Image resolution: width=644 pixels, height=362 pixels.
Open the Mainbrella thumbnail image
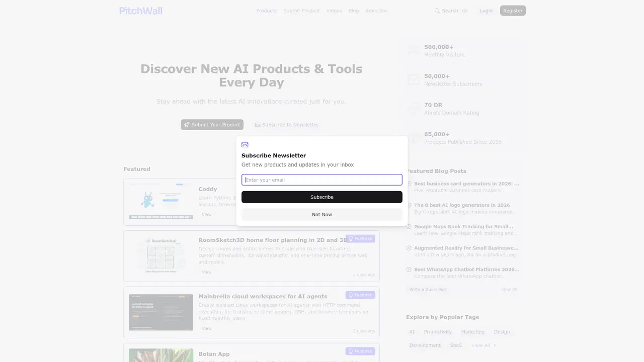coord(161,312)
